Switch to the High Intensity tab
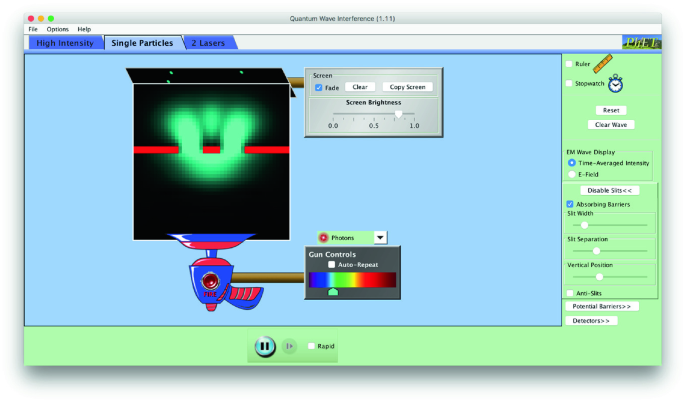 point(64,43)
